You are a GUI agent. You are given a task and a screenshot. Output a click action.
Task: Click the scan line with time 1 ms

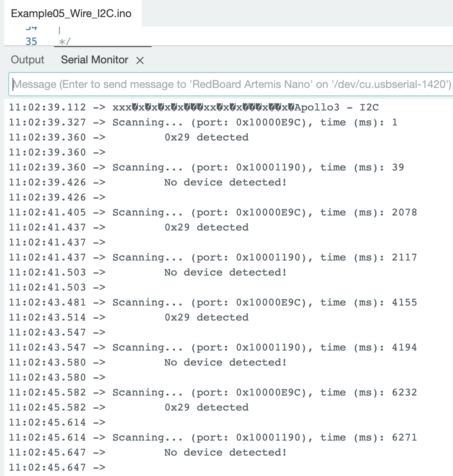(x=254, y=123)
